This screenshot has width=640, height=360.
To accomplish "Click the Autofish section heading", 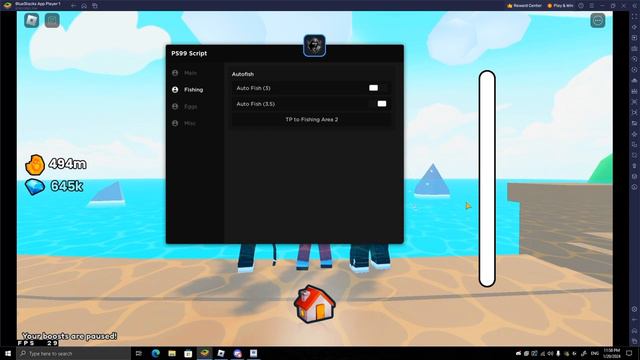I will pyautogui.click(x=242, y=74).
